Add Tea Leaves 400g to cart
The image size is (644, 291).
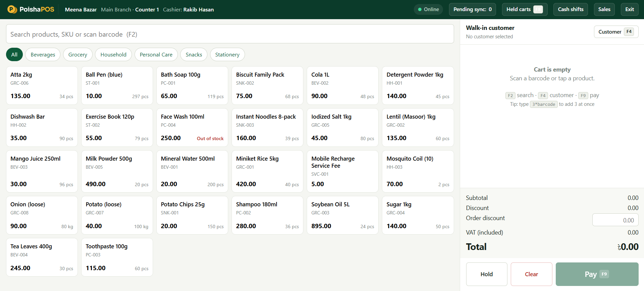pyautogui.click(x=42, y=257)
